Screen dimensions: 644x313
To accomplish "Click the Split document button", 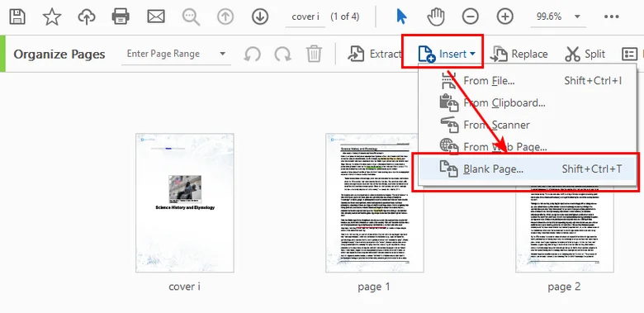I will tap(585, 55).
